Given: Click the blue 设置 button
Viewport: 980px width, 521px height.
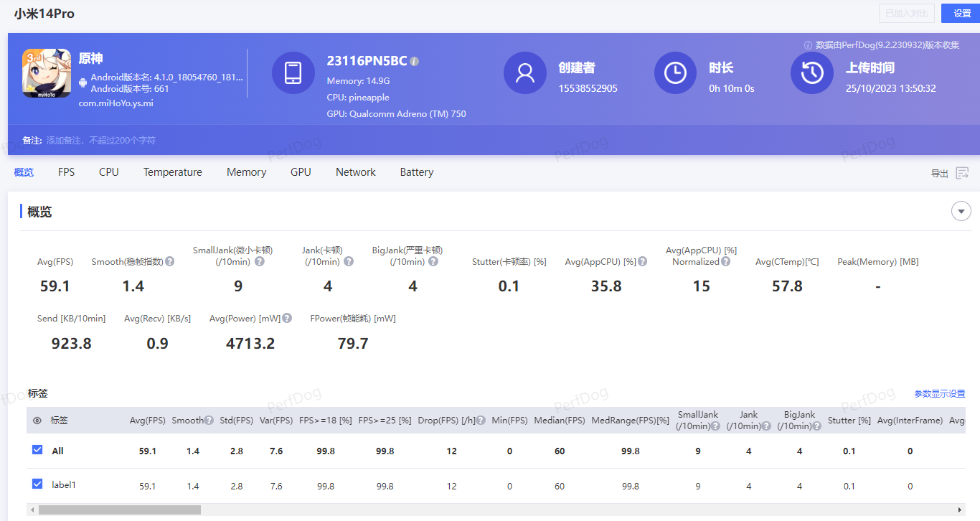Looking at the screenshot, I should [x=961, y=13].
